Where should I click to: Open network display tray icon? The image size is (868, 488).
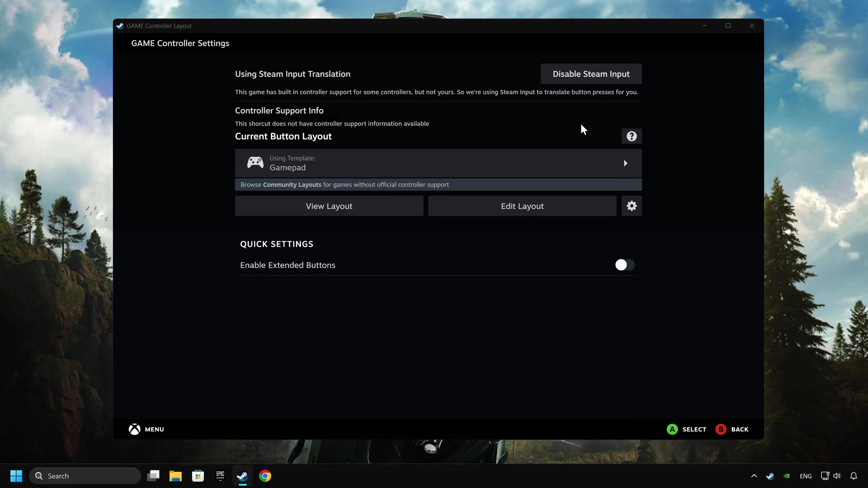click(x=825, y=476)
